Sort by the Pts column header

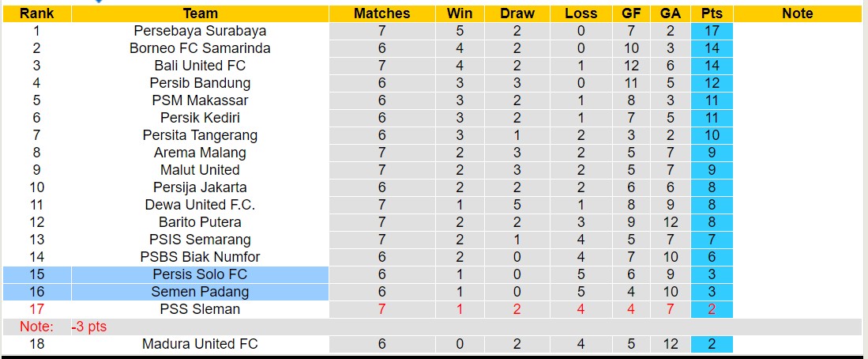tap(712, 13)
